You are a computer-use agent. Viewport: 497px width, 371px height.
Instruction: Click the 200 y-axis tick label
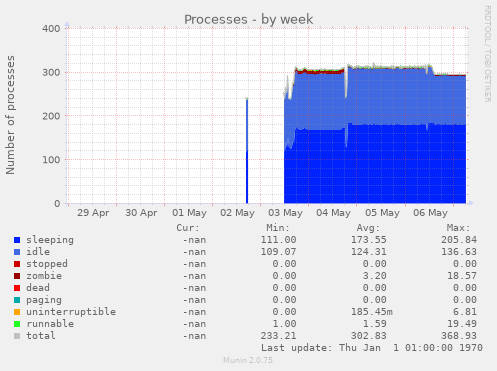pos(51,116)
